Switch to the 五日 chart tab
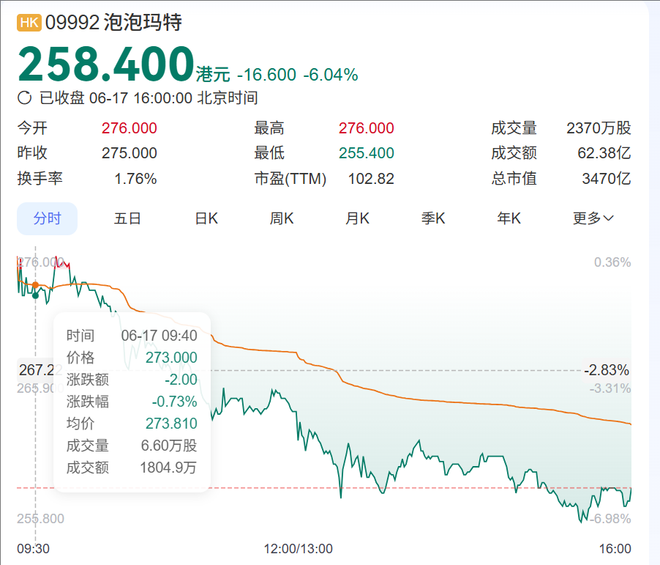 coord(127,219)
